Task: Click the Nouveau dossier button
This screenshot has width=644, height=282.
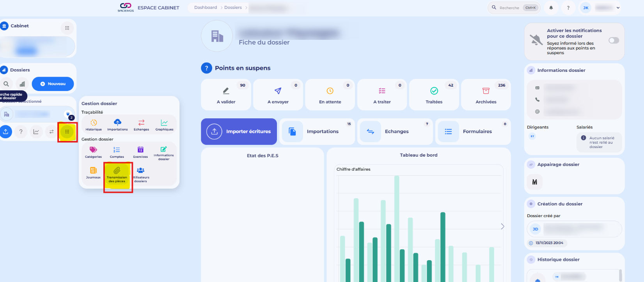Action: pyautogui.click(x=53, y=84)
